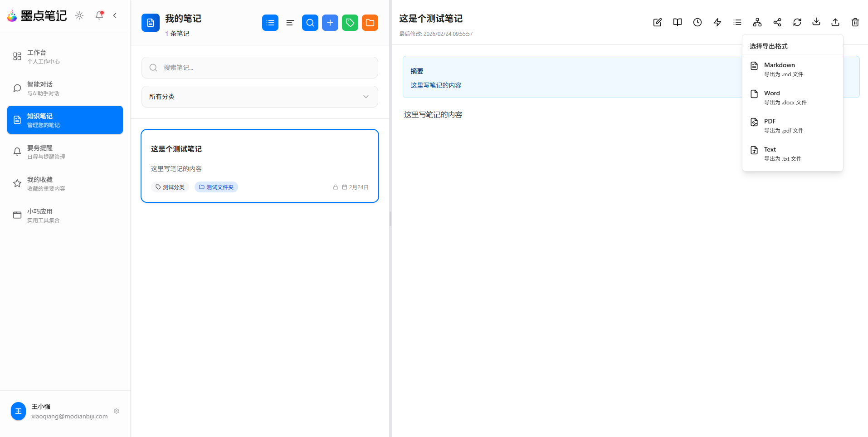
Task: Select the edit note pencil icon
Action: (x=657, y=22)
